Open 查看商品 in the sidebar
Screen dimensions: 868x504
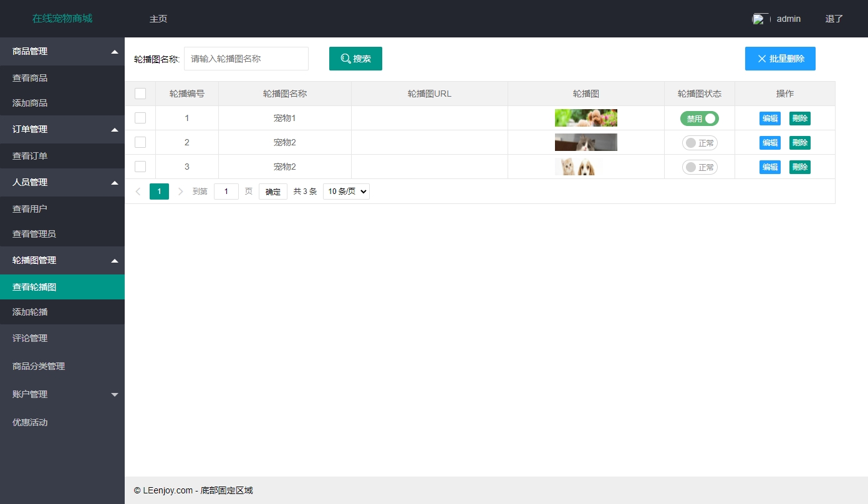point(62,78)
